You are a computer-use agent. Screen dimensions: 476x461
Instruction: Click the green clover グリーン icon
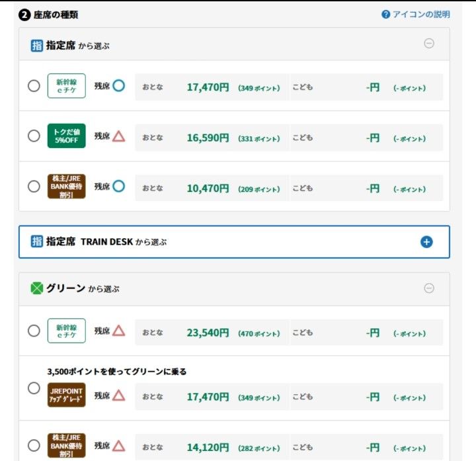pyautogui.click(x=37, y=288)
